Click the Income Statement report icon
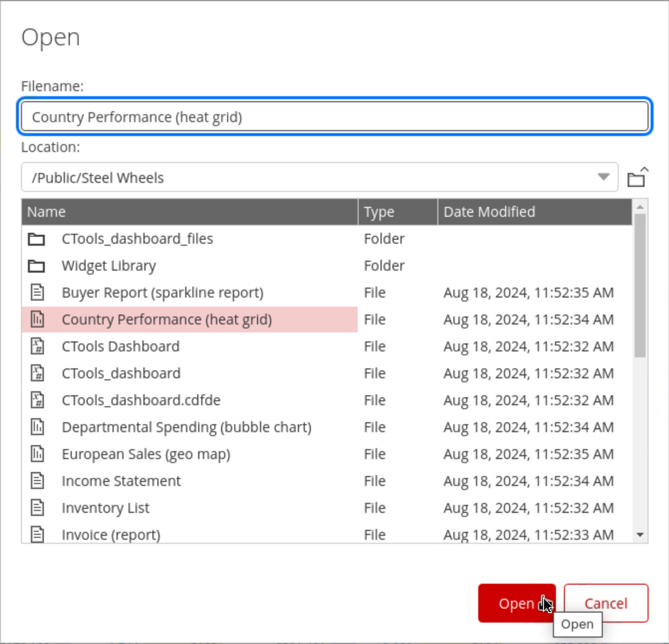The width and height of the screenshot is (669, 644). (x=37, y=481)
